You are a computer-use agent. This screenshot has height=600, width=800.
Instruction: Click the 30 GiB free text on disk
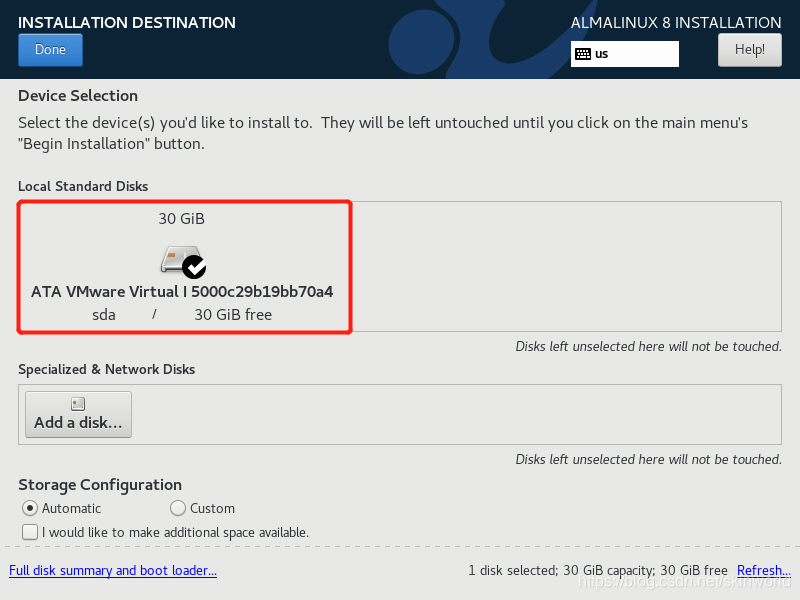pos(233,315)
